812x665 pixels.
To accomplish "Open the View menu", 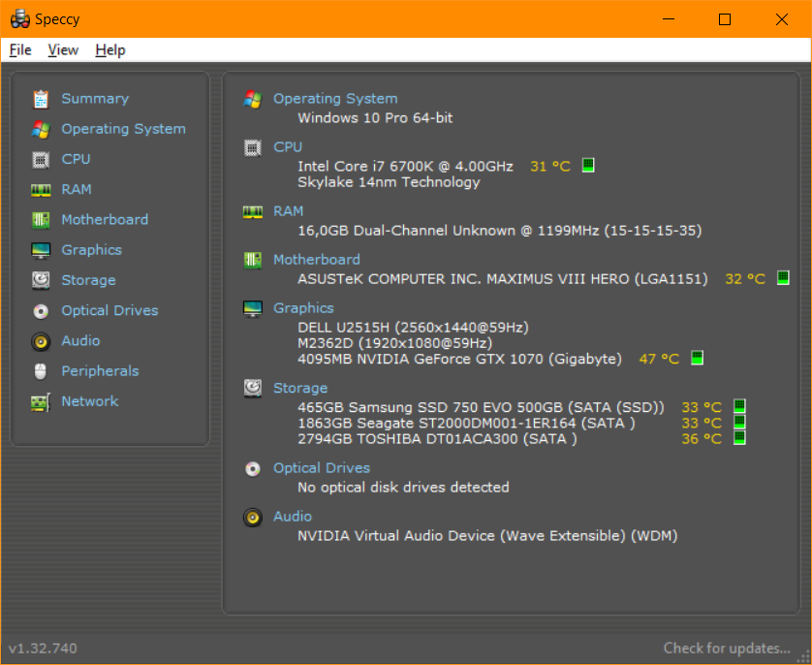I will click(x=63, y=50).
